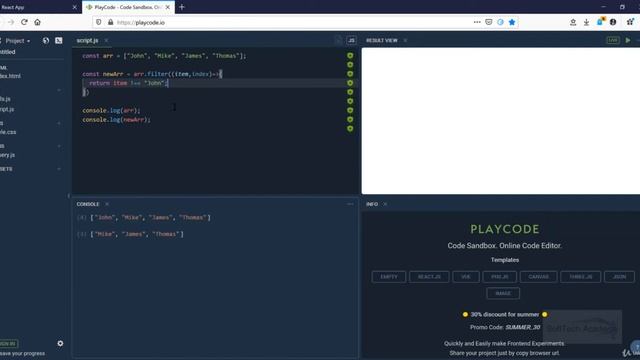Open the Firefox account avatar

[x=613, y=22]
